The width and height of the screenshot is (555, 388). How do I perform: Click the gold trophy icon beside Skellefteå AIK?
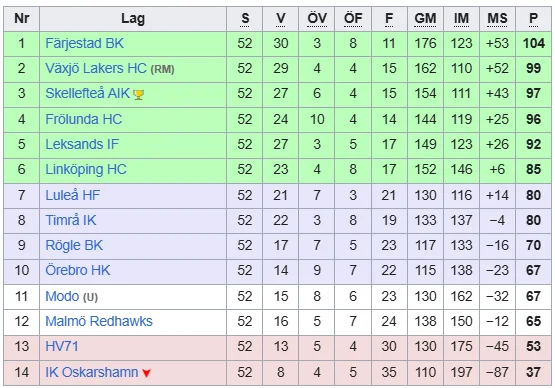(138, 95)
